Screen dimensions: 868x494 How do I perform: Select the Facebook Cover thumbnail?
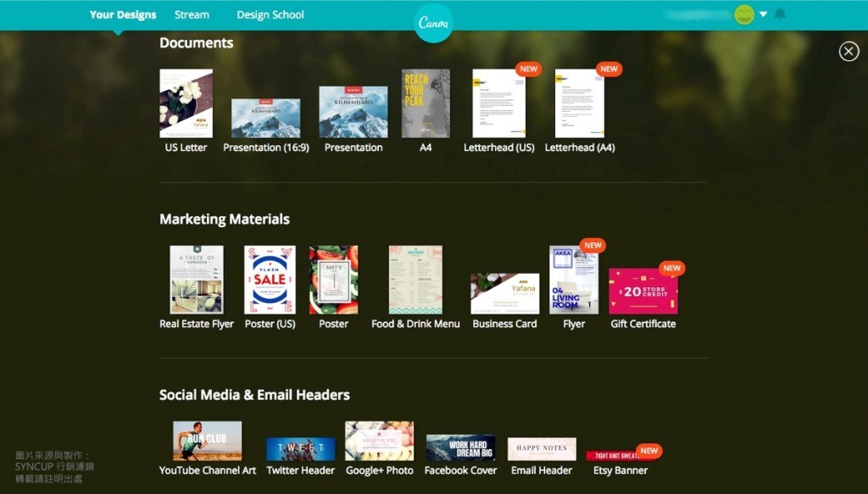pos(460,447)
